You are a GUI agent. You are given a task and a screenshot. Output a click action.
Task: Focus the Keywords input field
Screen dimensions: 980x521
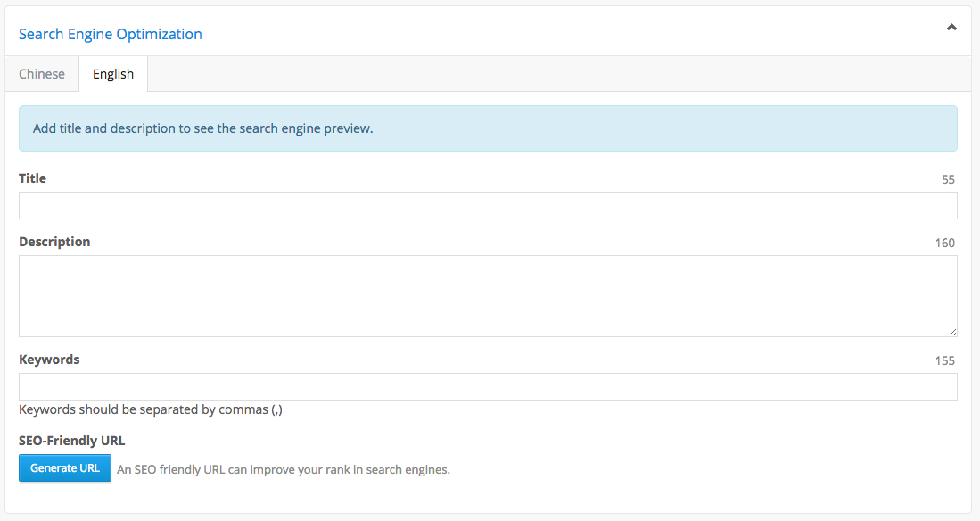488,386
